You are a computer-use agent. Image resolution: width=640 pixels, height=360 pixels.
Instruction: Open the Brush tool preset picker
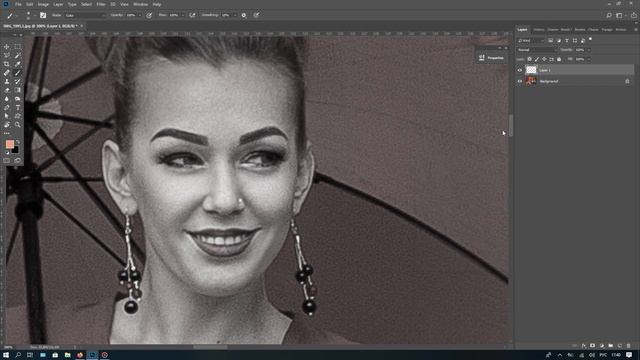(11, 16)
